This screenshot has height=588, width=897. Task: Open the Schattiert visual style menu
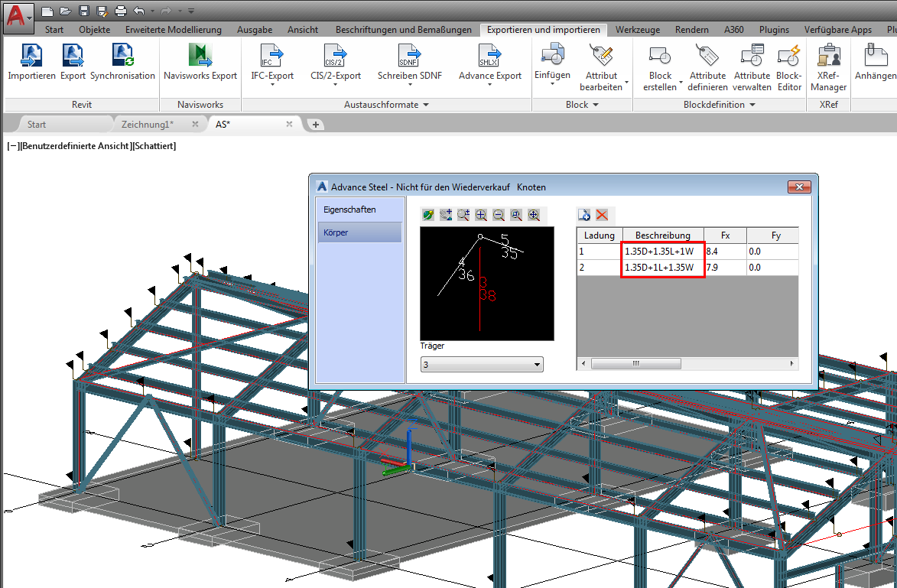[153, 146]
